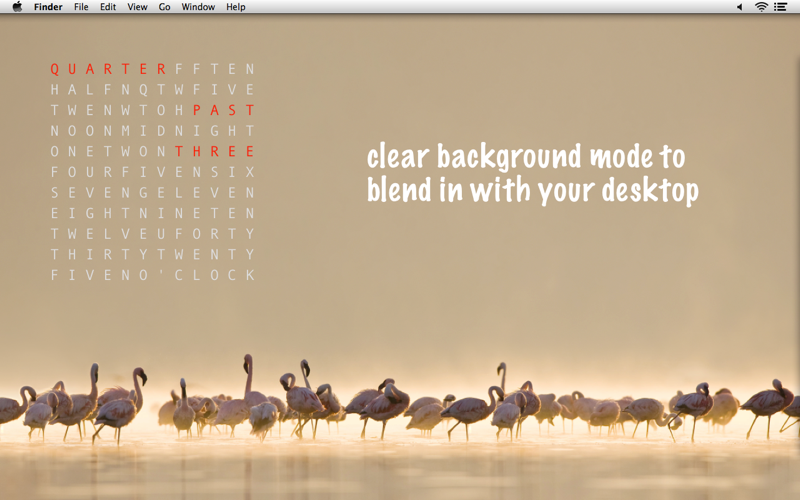Open the Help menu
Image resolution: width=800 pixels, height=500 pixels.
(x=236, y=7)
